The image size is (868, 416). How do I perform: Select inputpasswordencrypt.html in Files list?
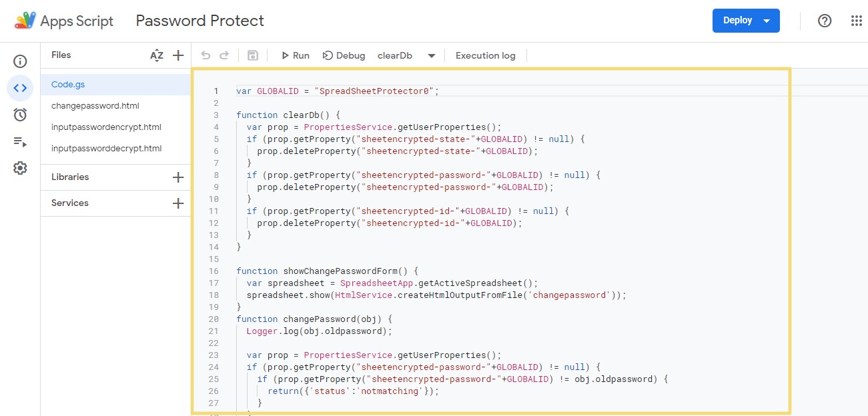click(x=106, y=127)
